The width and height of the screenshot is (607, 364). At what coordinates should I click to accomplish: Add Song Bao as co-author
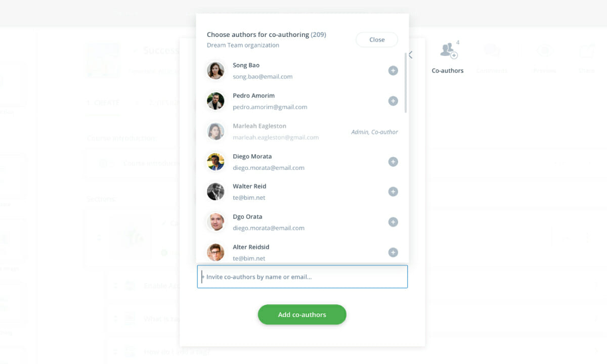click(393, 71)
